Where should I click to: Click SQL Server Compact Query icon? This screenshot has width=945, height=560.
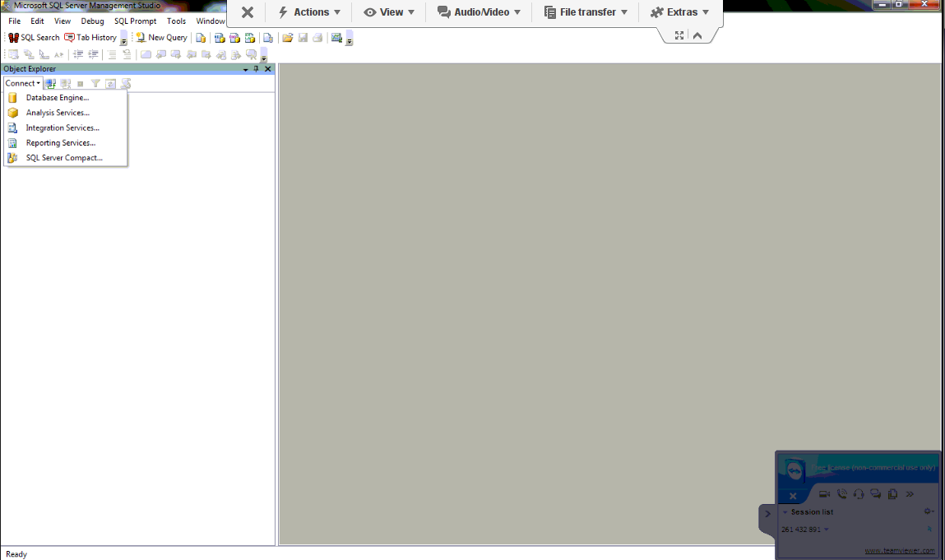268,38
